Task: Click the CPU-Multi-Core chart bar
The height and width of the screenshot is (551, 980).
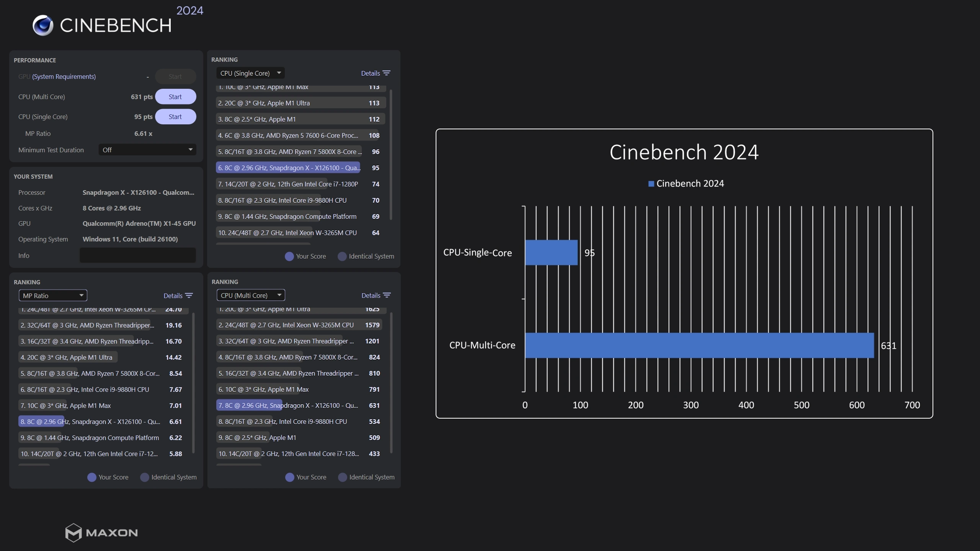Action: pyautogui.click(x=699, y=345)
